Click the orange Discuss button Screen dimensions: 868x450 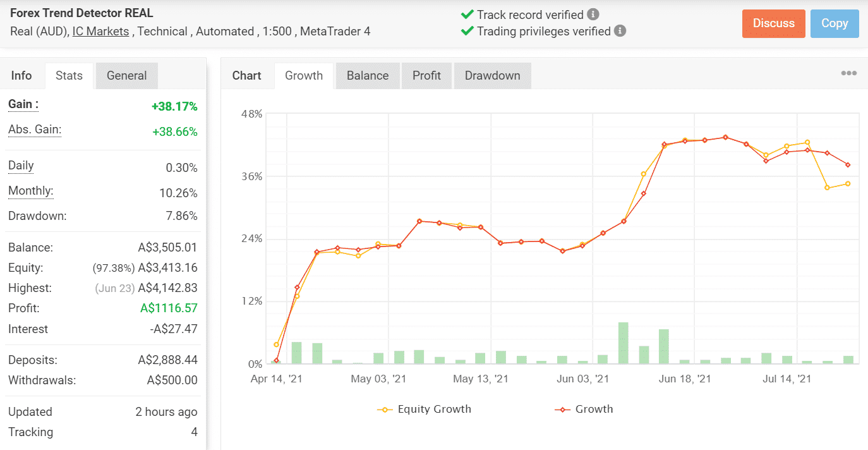point(774,23)
